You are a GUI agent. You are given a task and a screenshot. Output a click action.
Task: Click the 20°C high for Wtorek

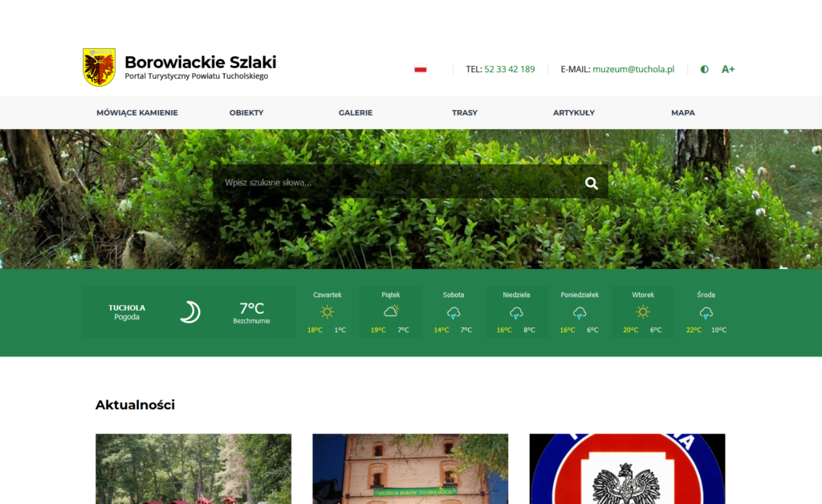coord(631,330)
